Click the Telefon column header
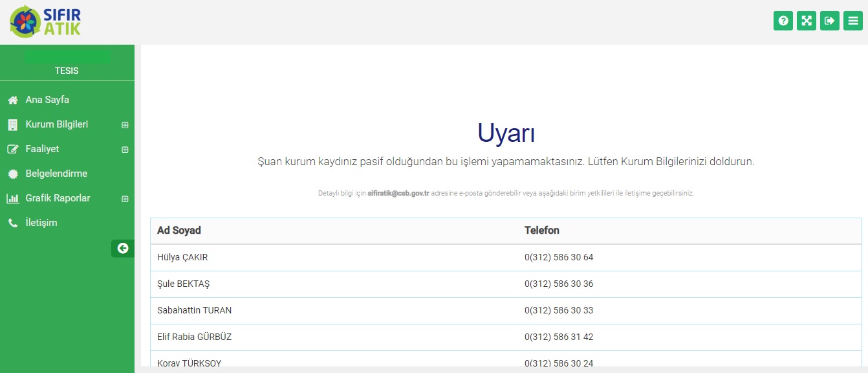Image resolution: width=868 pixels, height=373 pixels. tap(541, 231)
